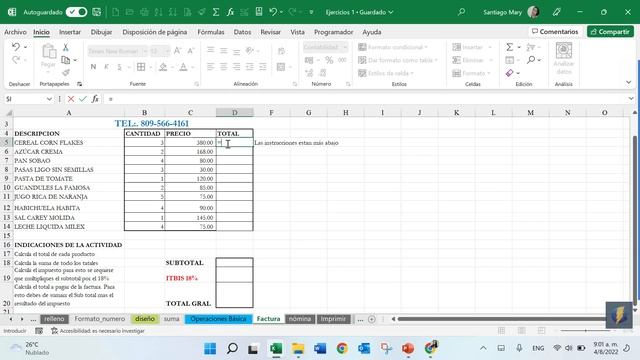Select the column D header
Image resolution: width=640 pixels, height=360 pixels.
235,112
